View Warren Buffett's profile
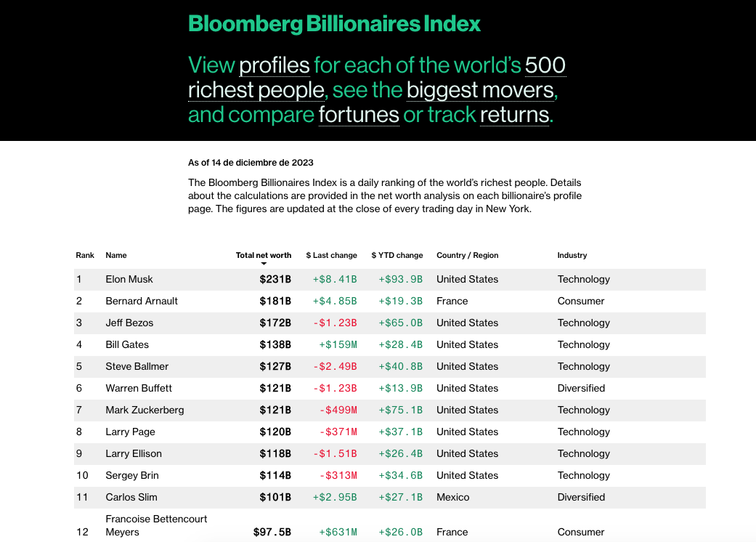Screen dimensions: 756x542 coord(139,388)
